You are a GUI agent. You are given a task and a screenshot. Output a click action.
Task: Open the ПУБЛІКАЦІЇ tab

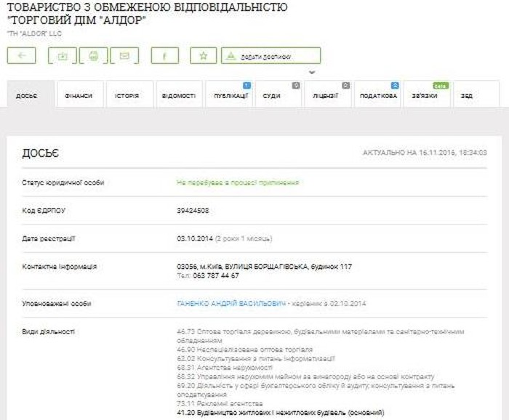(x=229, y=94)
